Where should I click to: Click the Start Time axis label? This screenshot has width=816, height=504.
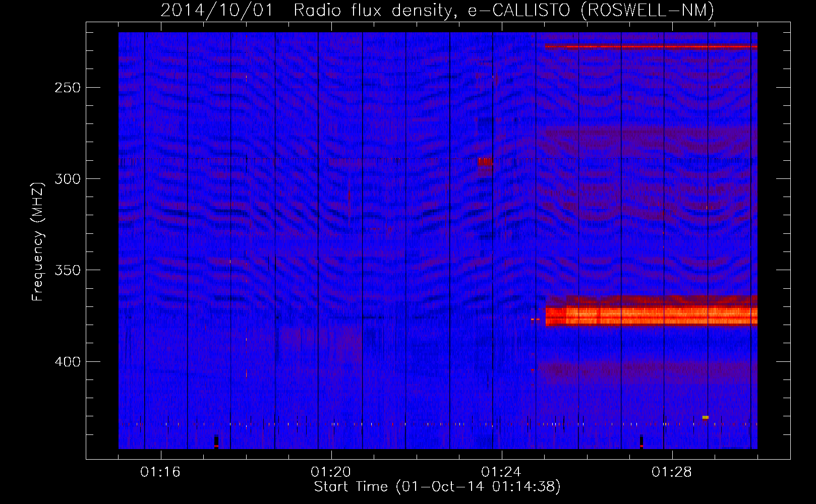[437, 487]
